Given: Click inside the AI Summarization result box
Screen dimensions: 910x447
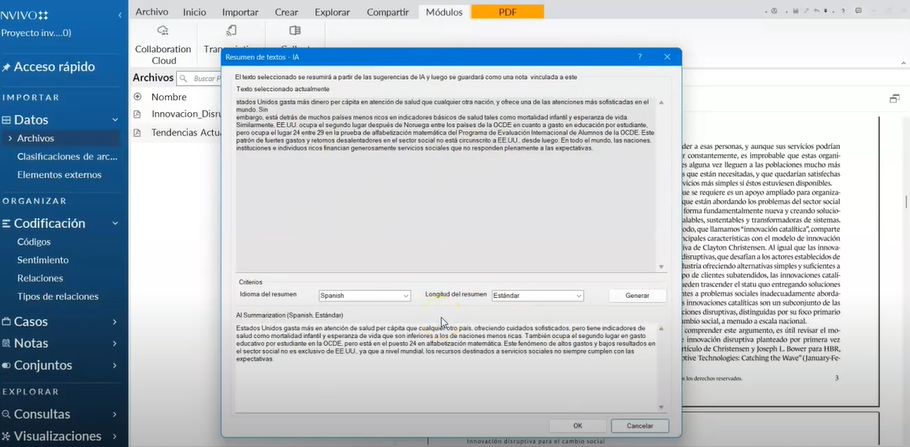Looking at the screenshot, I should pyautogui.click(x=446, y=366).
